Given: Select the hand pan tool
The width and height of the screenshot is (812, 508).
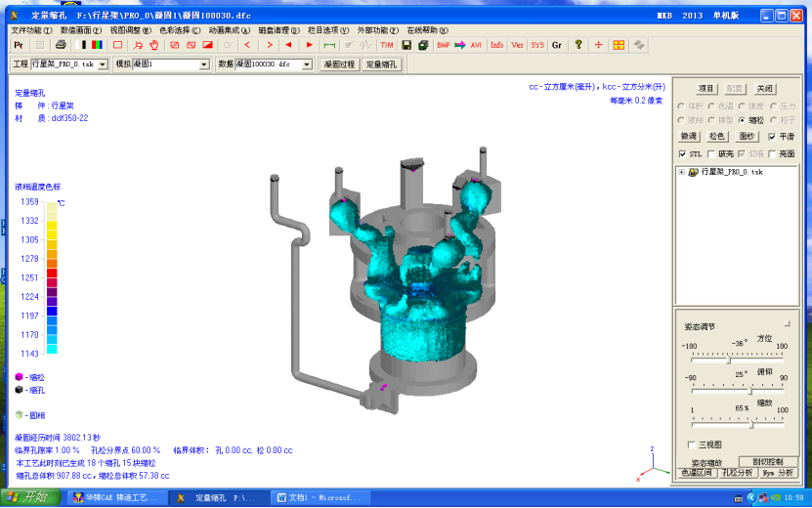Looking at the screenshot, I should 153,45.
